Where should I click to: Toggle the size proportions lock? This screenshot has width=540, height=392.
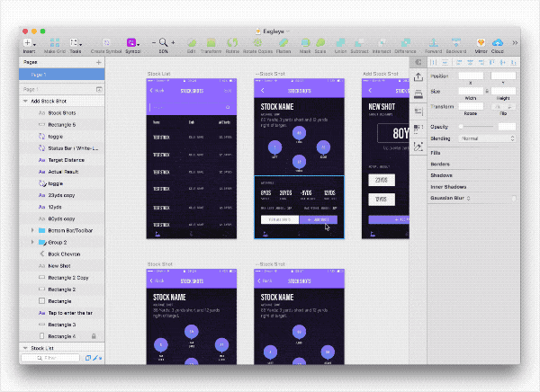pos(487,91)
